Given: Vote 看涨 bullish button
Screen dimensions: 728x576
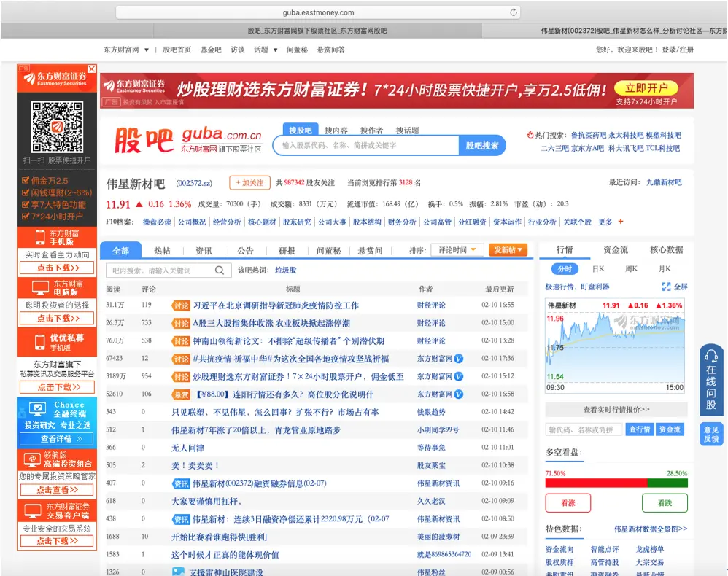Looking at the screenshot, I should [568, 502].
